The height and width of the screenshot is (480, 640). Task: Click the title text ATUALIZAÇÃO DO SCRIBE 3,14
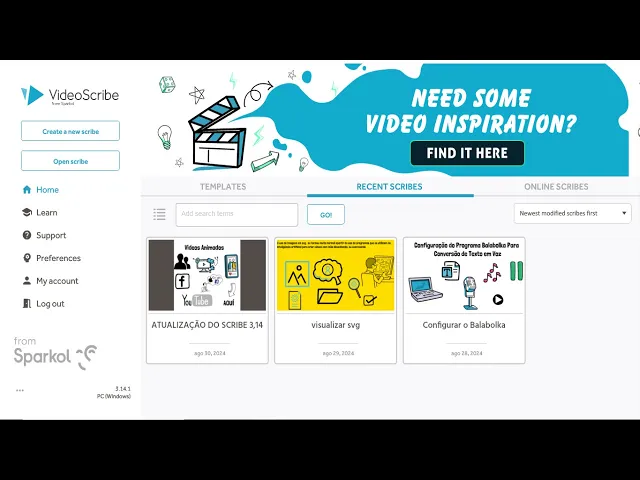point(207,325)
